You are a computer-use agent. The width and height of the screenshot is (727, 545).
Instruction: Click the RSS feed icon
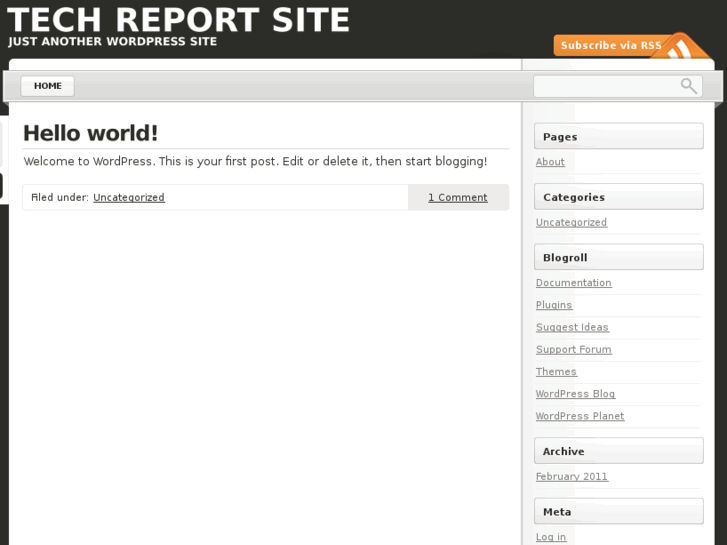pos(680,47)
